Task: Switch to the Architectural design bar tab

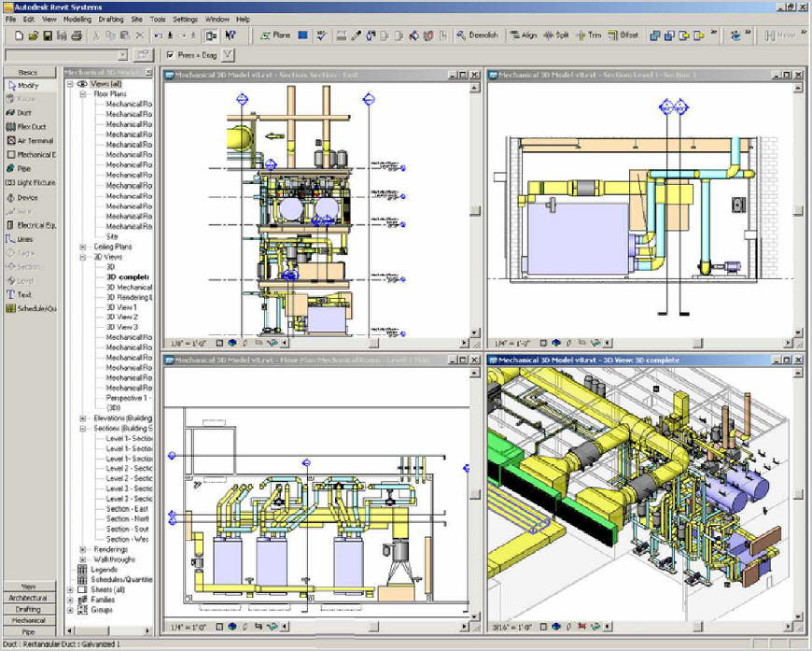Action: 30,598
